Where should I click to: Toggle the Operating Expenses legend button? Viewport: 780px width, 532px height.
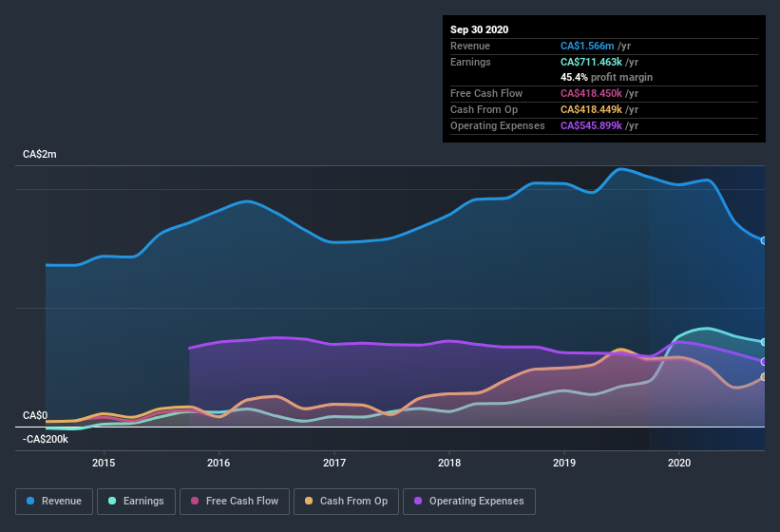pyautogui.click(x=469, y=502)
